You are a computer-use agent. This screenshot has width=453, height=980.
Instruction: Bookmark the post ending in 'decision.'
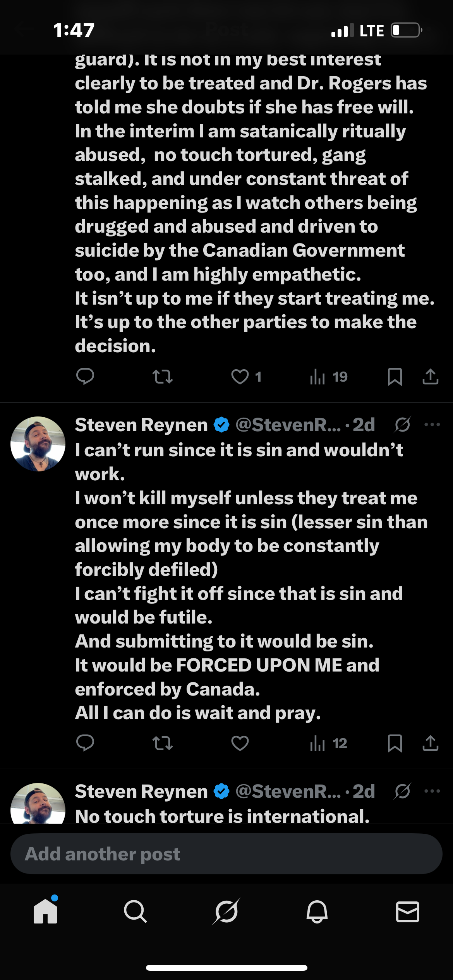(395, 376)
